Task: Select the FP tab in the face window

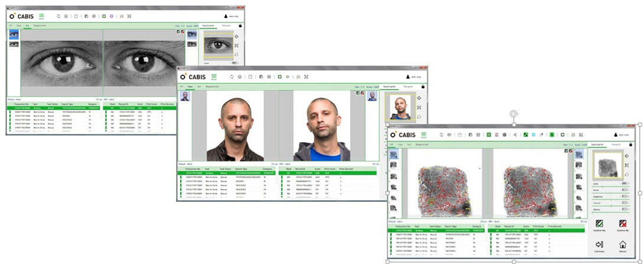Action: tap(182, 86)
